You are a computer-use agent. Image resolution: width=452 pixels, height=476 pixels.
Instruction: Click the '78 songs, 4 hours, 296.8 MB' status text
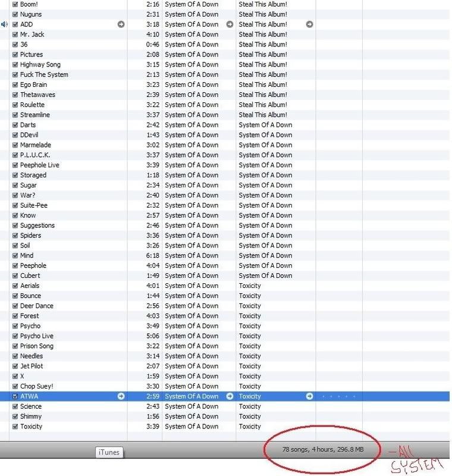(x=323, y=449)
